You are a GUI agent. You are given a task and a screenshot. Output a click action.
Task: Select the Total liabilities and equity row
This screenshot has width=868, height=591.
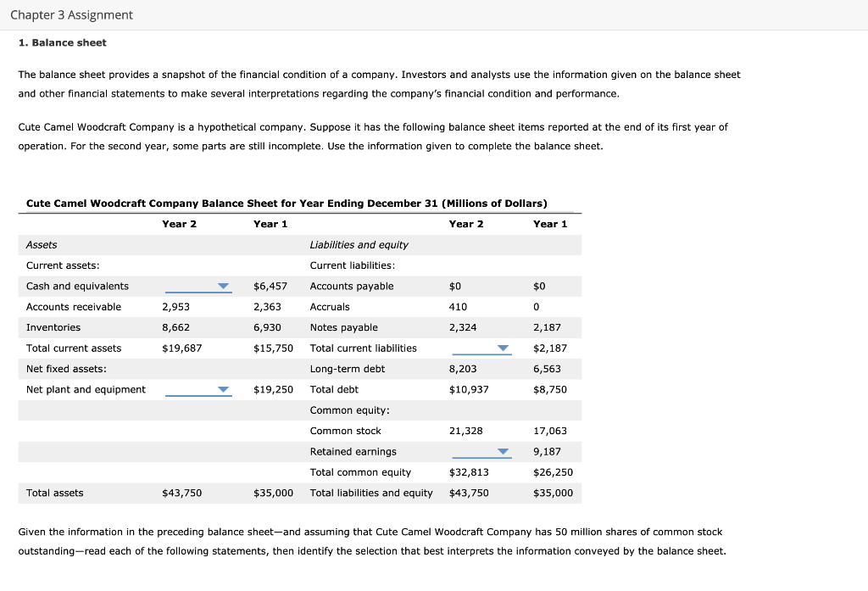tap(372, 493)
